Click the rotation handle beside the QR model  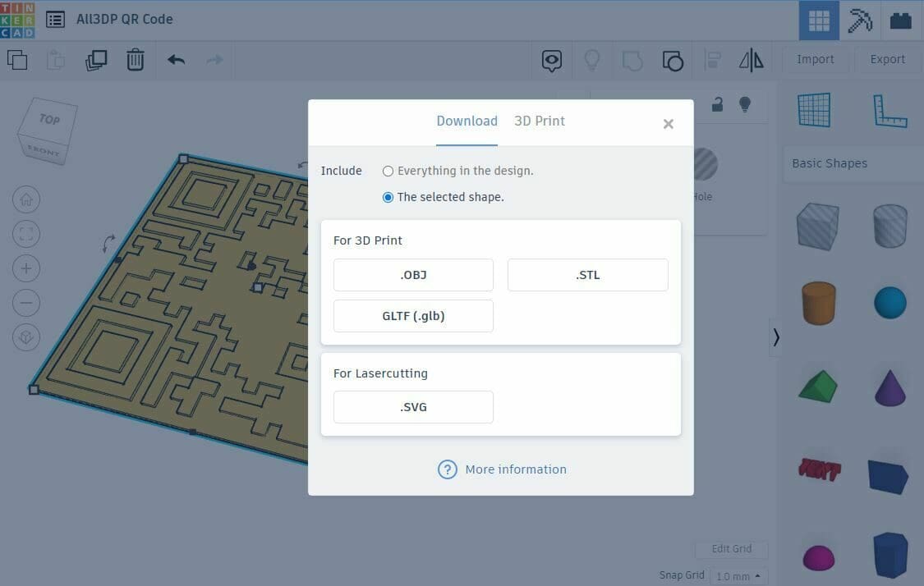(108, 243)
